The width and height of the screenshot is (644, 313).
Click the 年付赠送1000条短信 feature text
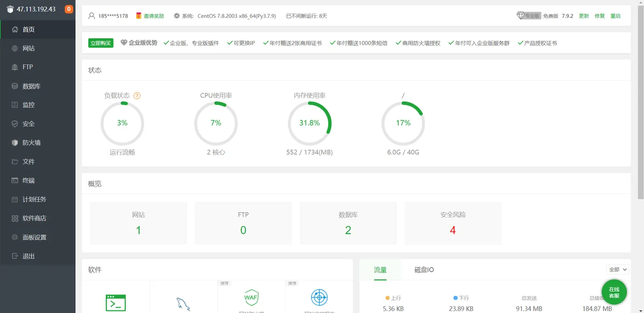(x=362, y=43)
